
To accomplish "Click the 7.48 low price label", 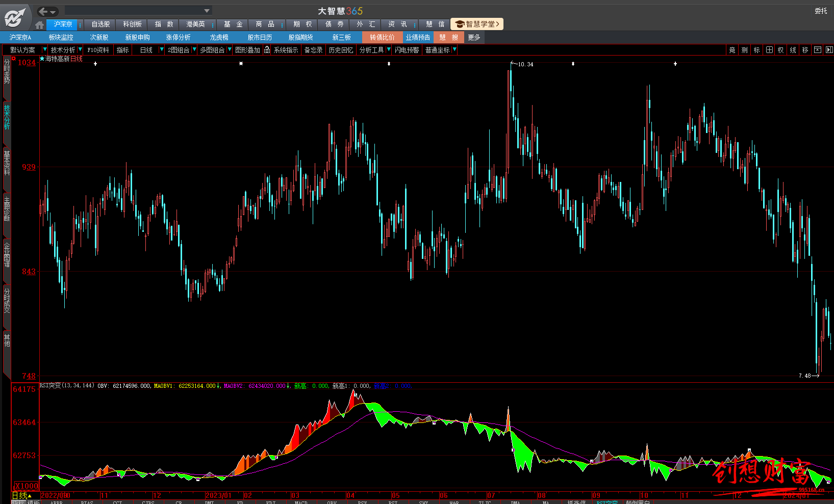I will pyautogui.click(x=804, y=376).
